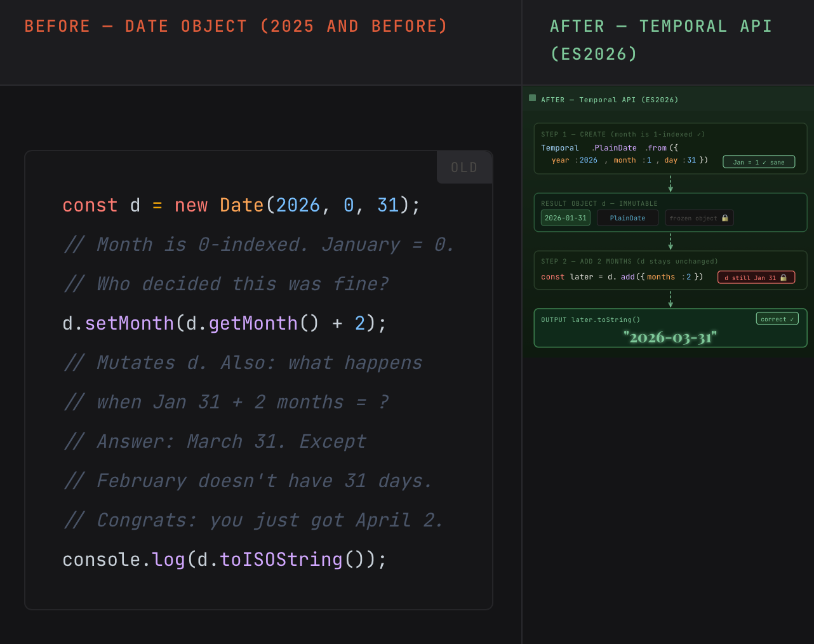814x644 pixels.
Task: Click the comment '// February doesn't have 31 days.'
Action: 248,481
